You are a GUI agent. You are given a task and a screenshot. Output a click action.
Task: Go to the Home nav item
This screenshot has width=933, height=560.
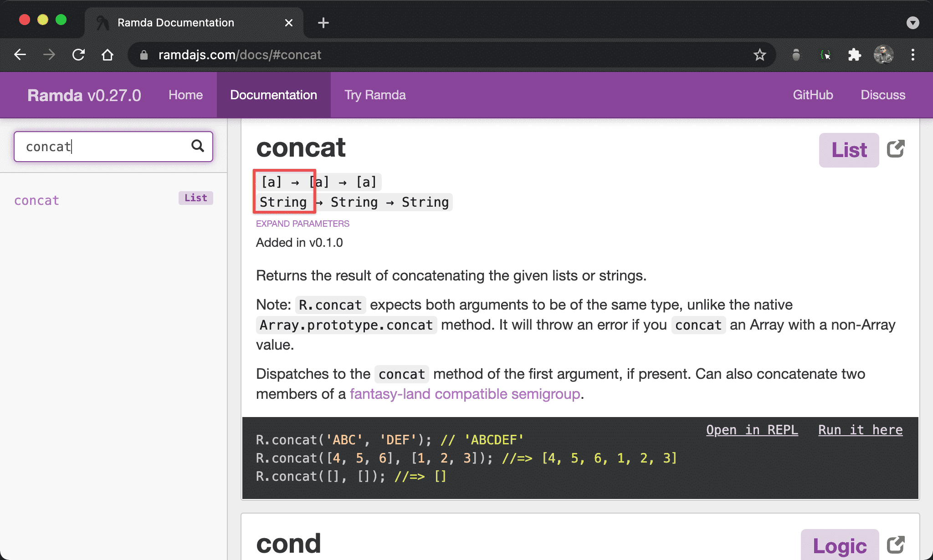185,95
